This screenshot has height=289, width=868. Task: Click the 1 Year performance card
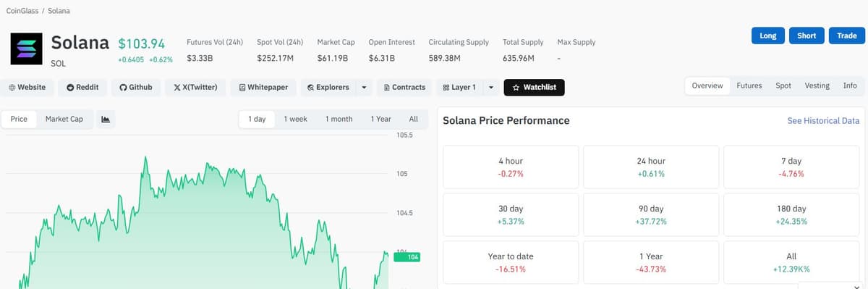pos(651,262)
